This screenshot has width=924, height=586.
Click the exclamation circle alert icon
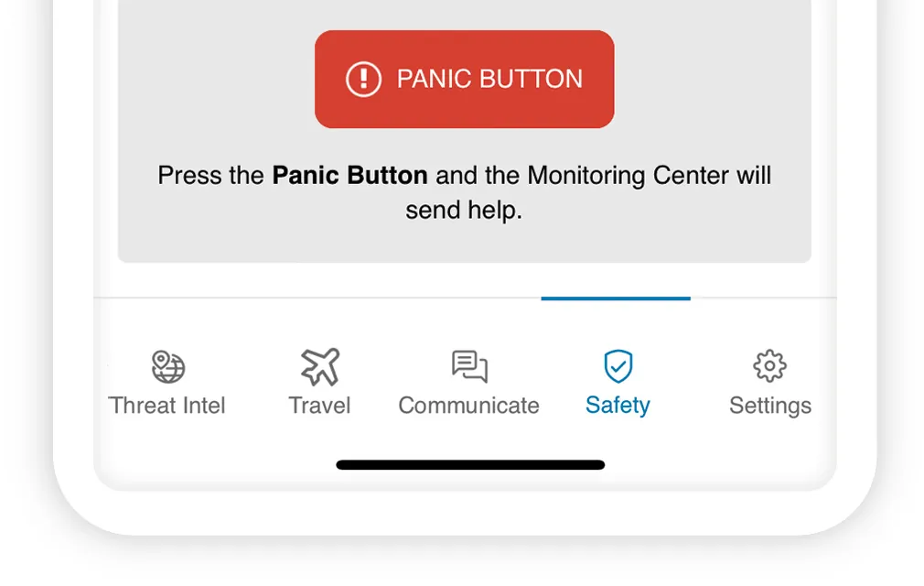363,79
